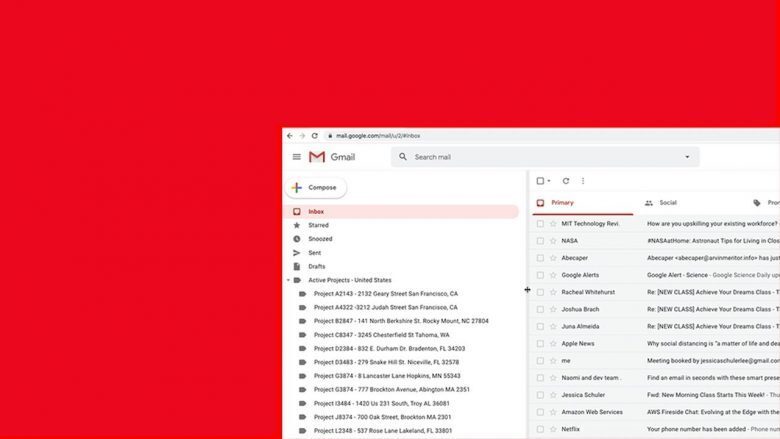
Task: Star the NASA email
Action: (553, 241)
